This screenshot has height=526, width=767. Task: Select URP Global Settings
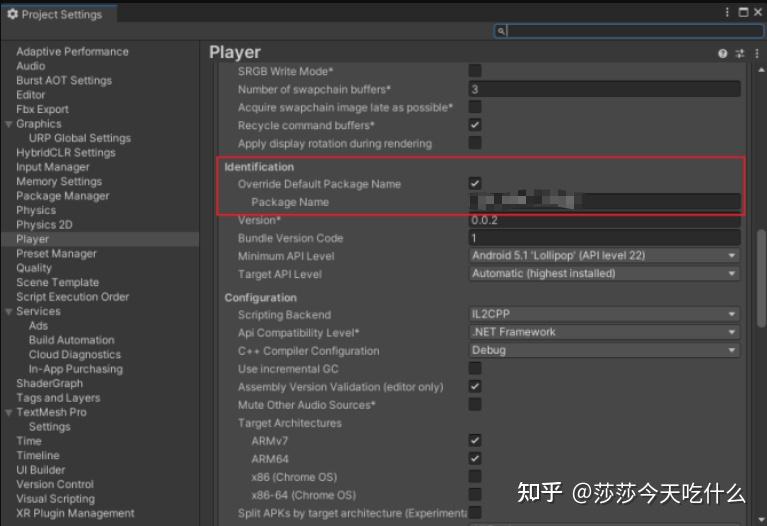point(80,138)
